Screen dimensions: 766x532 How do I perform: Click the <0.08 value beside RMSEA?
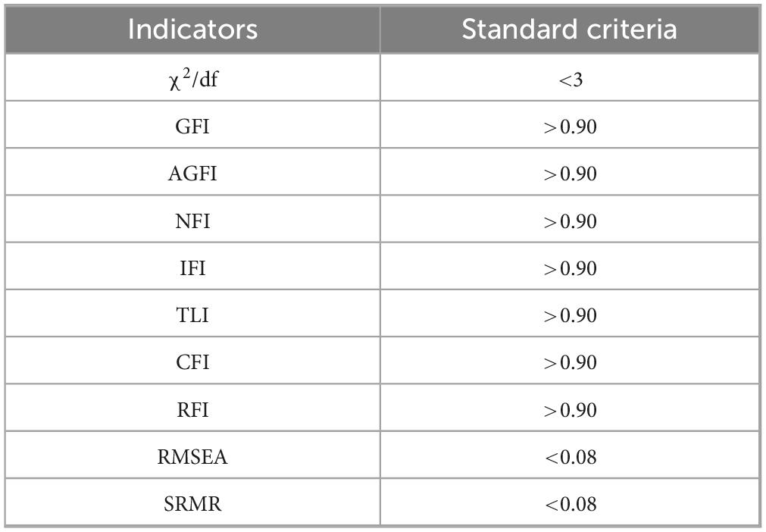pos(570,458)
